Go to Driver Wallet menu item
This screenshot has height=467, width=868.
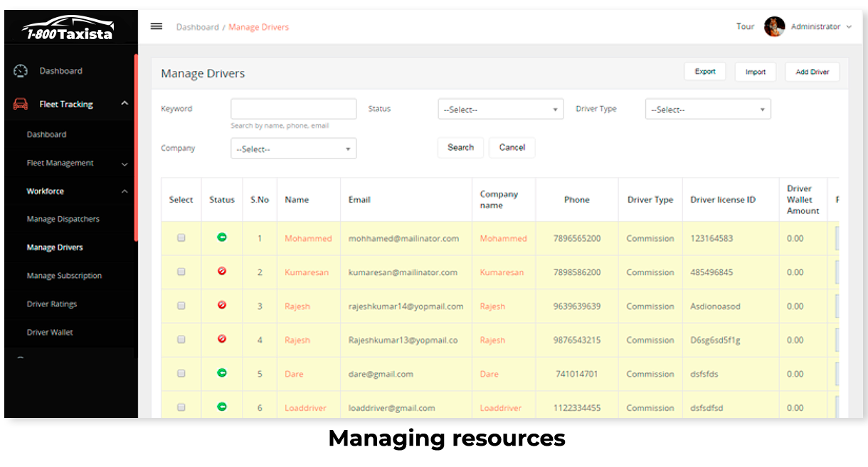(50, 332)
